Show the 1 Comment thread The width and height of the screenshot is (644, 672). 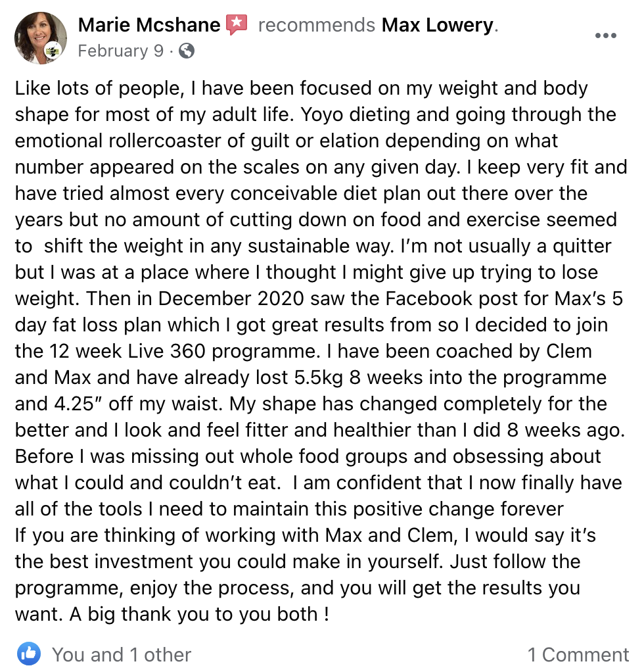tap(578, 654)
